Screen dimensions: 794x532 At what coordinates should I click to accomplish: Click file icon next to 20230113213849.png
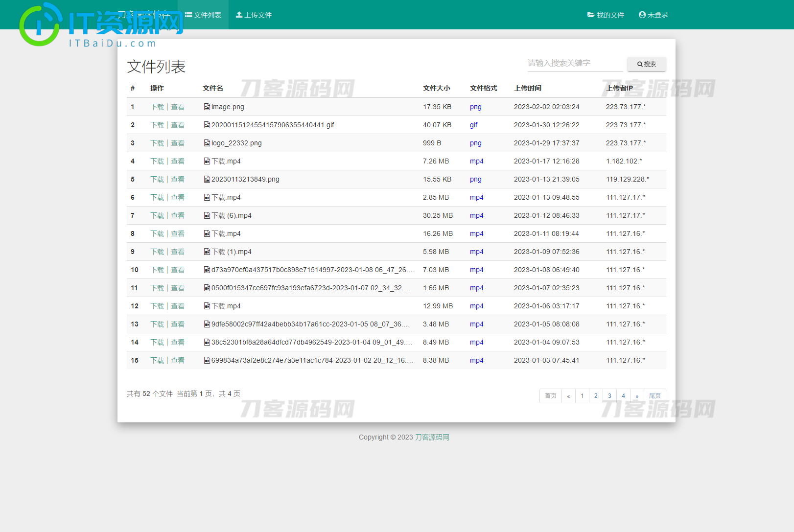[207, 179]
